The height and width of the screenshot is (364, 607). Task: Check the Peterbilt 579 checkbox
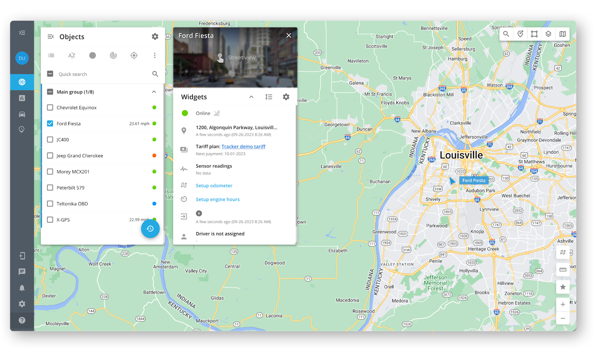pos(50,188)
